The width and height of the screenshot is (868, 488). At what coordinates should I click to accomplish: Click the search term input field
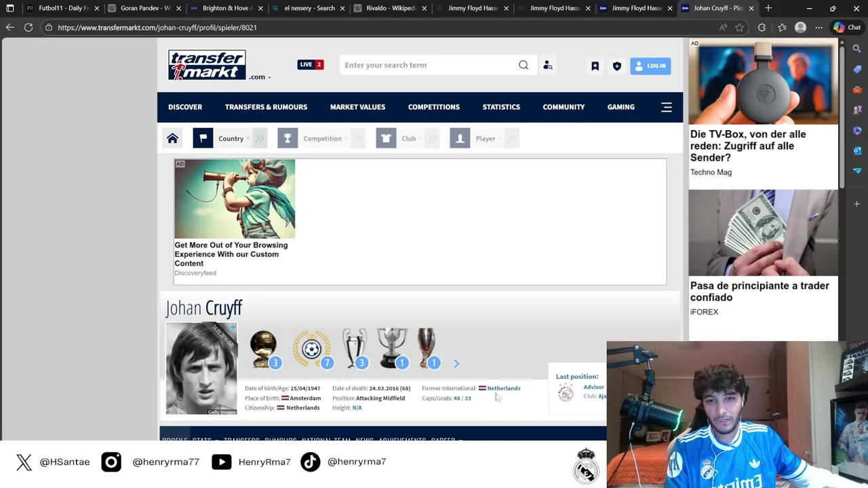(x=427, y=65)
